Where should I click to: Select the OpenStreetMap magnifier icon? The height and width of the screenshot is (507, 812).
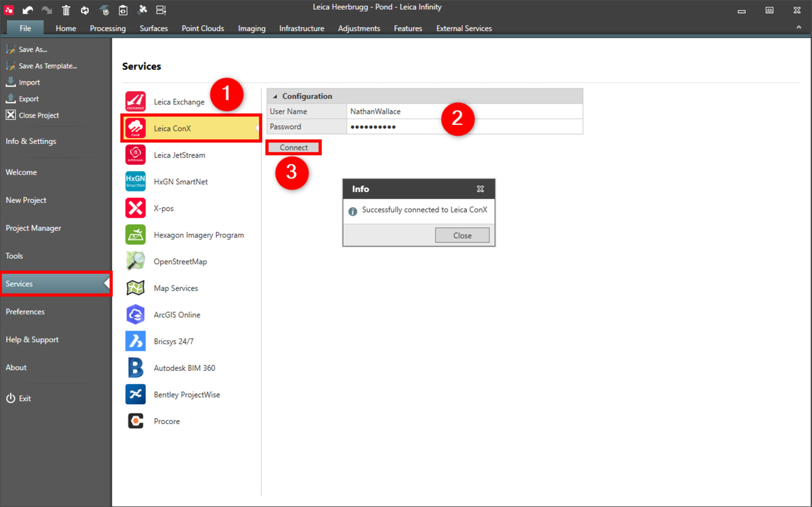(135, 261)
